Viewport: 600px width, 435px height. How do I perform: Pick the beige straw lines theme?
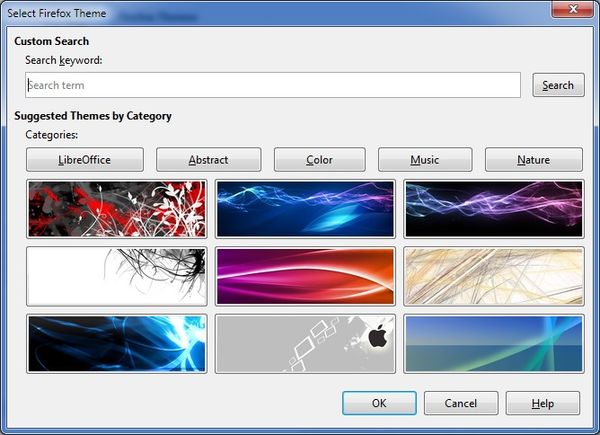point(494,276)
